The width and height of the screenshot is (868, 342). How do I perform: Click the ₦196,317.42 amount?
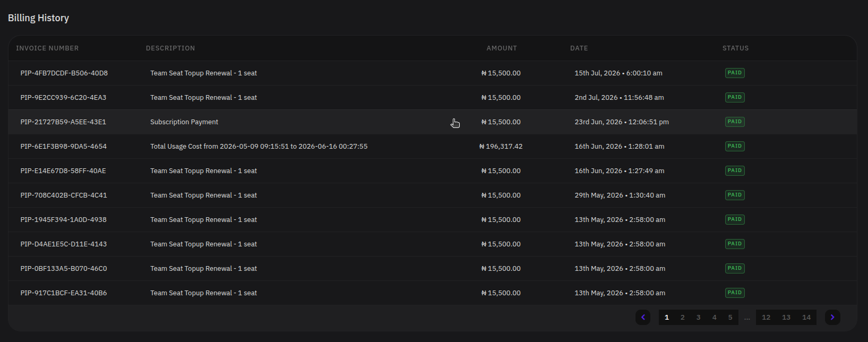click(501, 147)
